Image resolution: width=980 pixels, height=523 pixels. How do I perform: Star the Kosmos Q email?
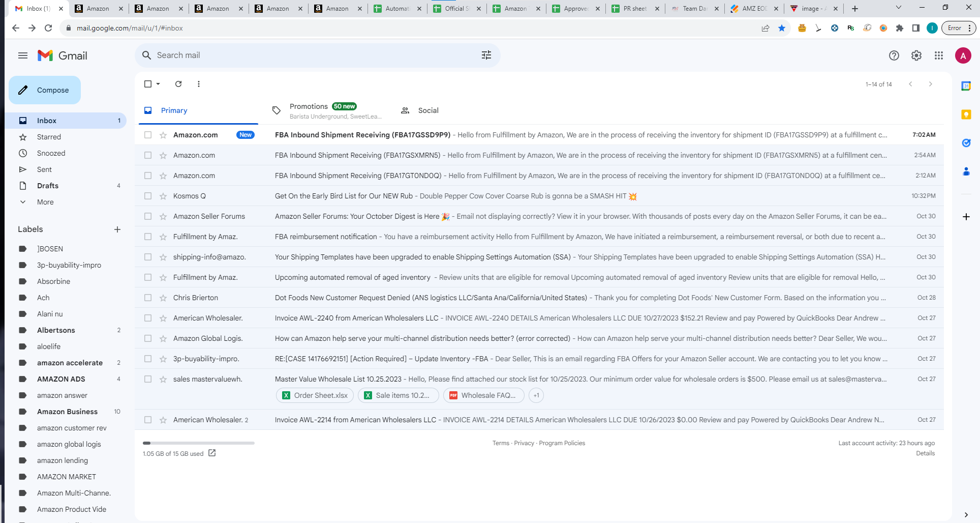pos(163,196)
